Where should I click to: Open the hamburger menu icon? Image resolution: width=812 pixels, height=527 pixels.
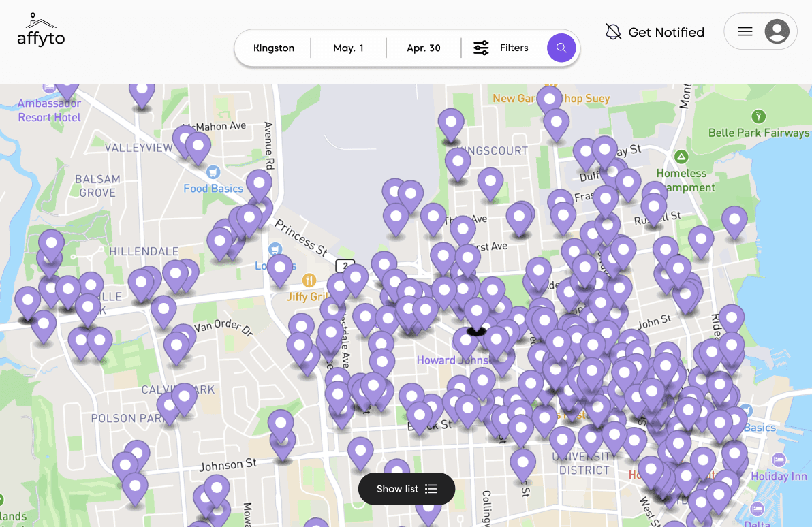745,31
